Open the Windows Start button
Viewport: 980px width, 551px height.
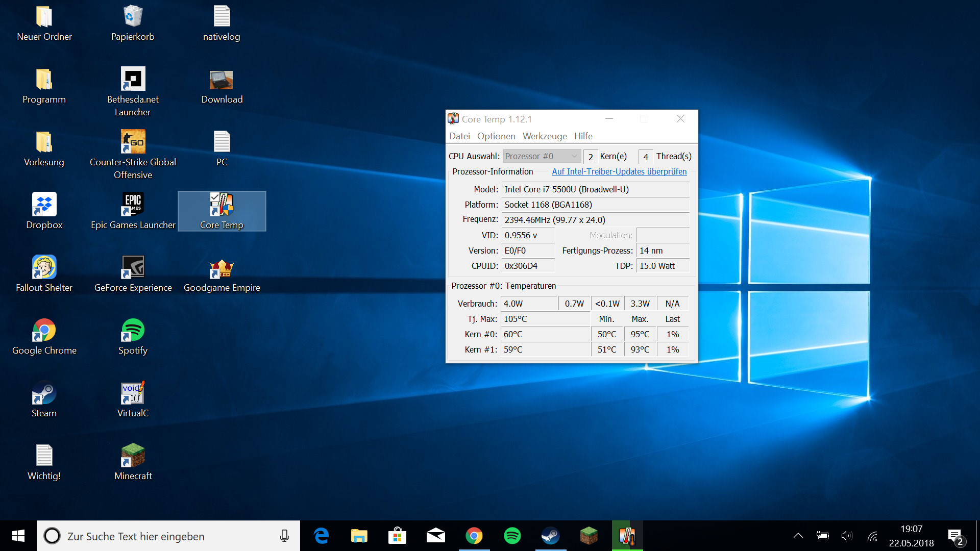(x=18, y=536)
